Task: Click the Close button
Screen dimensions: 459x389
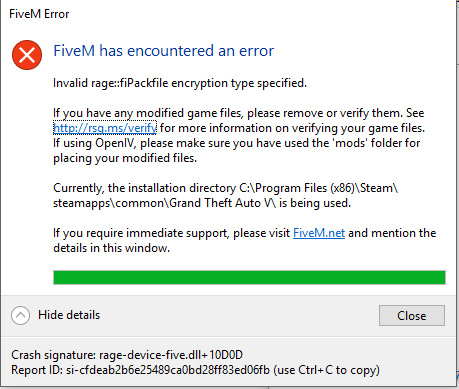Action: [412, 315]
